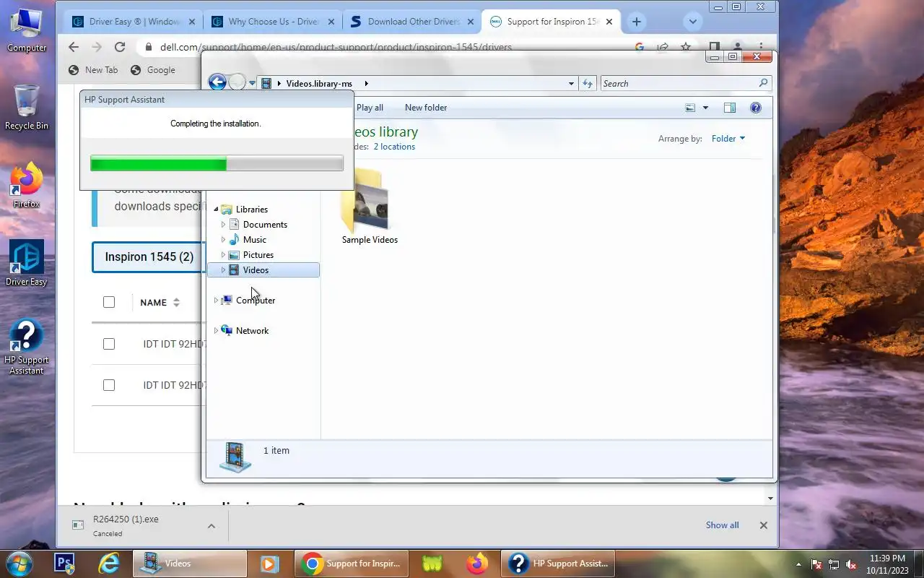The image size is (924, 578).
Task: Click Show all downloads
Action: tap(722, 525)
